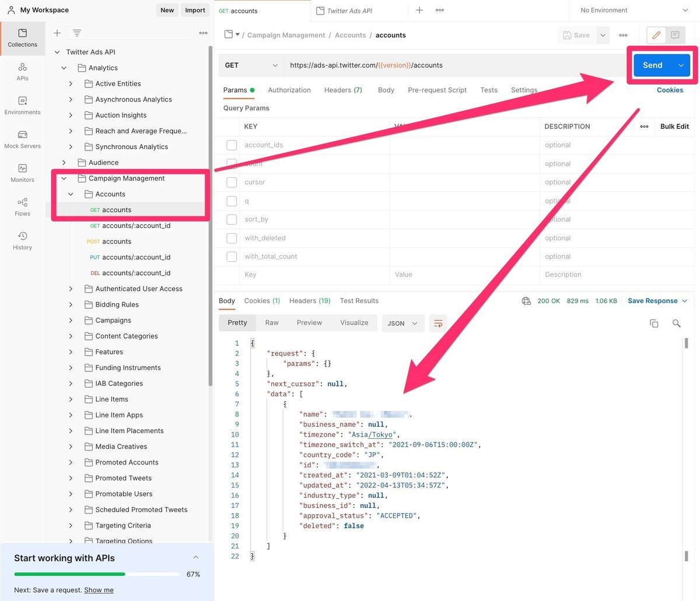Image resolution: width=700 pixels, height=601 pixels.
Task: Open the Raw response view tab
Action: click(272, 323)
